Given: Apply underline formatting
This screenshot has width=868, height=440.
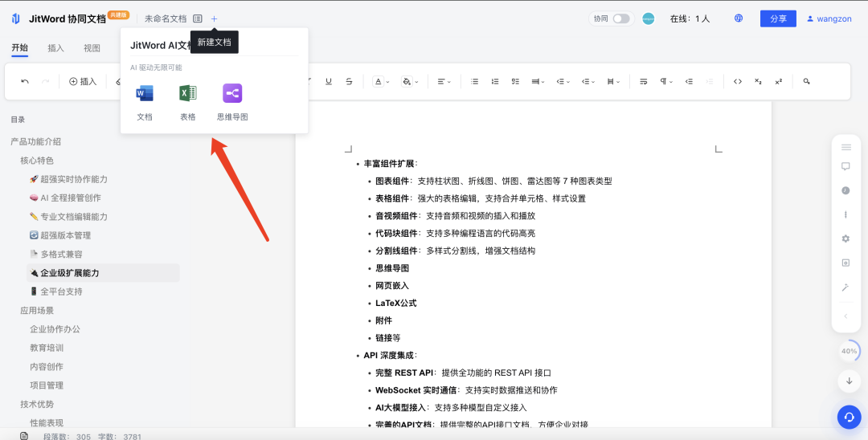Looking at the screenshot, I should click(x=329, y=81).
